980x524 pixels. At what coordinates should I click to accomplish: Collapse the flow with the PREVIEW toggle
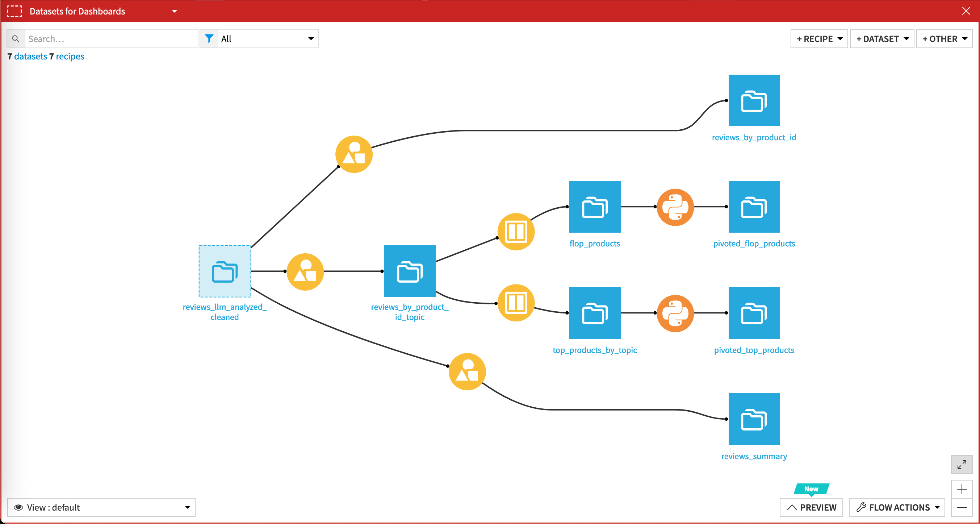(812, 507)
